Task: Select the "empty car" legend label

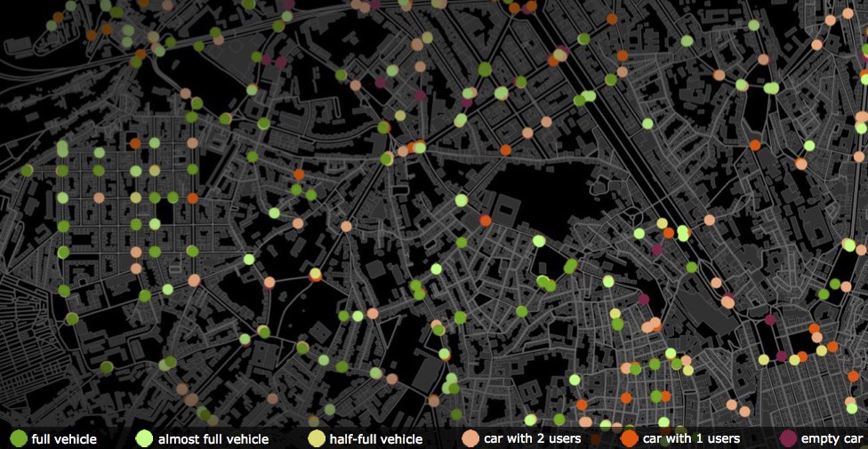Action: 832,439
